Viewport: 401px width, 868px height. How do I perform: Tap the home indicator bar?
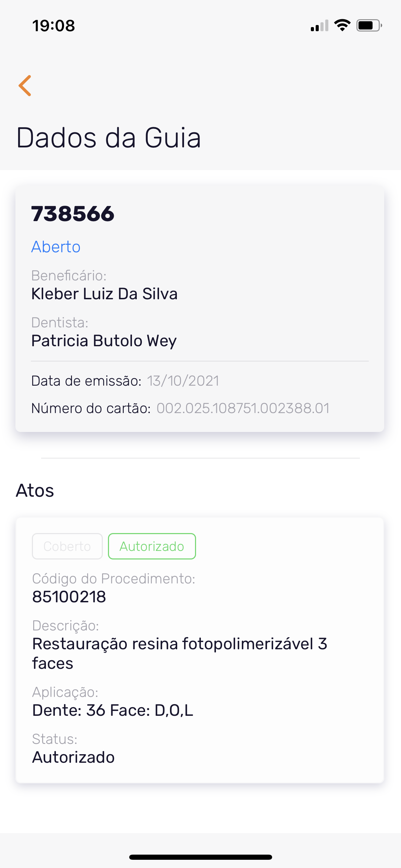[x=200, y=857]
